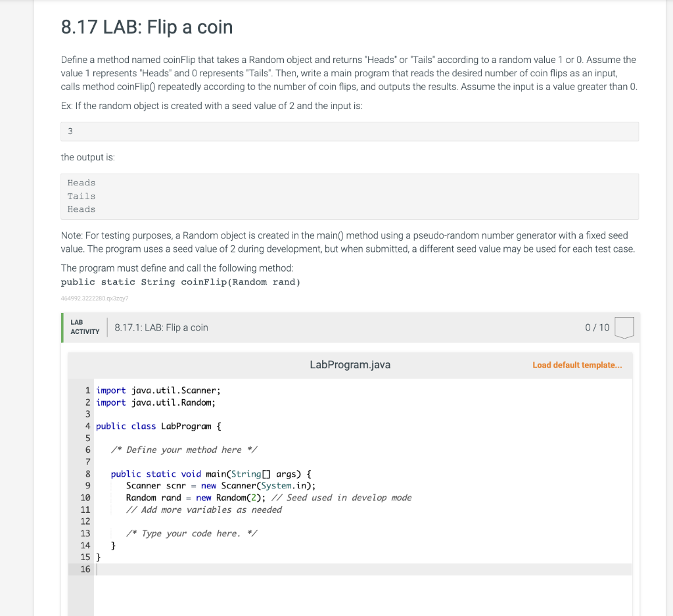Viewport: 673px width, 616px height.
Task: Click the LAB ACTIVITY badge
Action: [84, 327]
